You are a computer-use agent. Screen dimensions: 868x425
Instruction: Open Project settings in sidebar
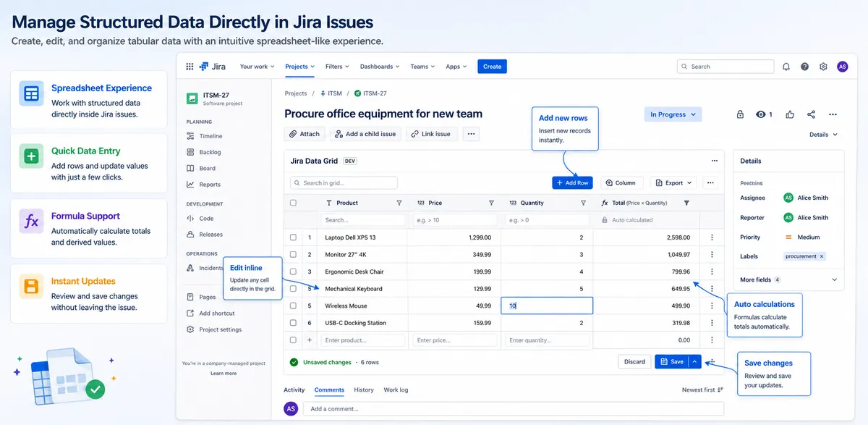coord(220,329)
